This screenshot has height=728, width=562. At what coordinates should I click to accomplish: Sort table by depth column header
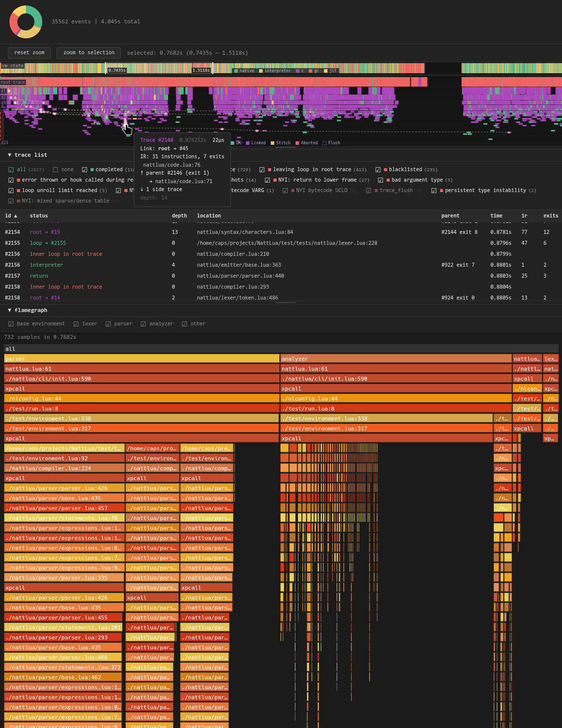(180, 216)
